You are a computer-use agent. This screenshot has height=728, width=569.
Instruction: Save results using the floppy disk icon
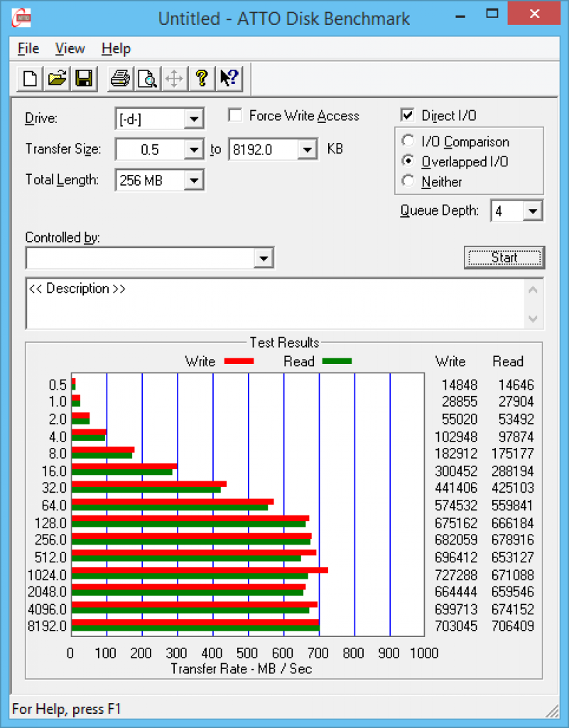click(x=84, y=78)
